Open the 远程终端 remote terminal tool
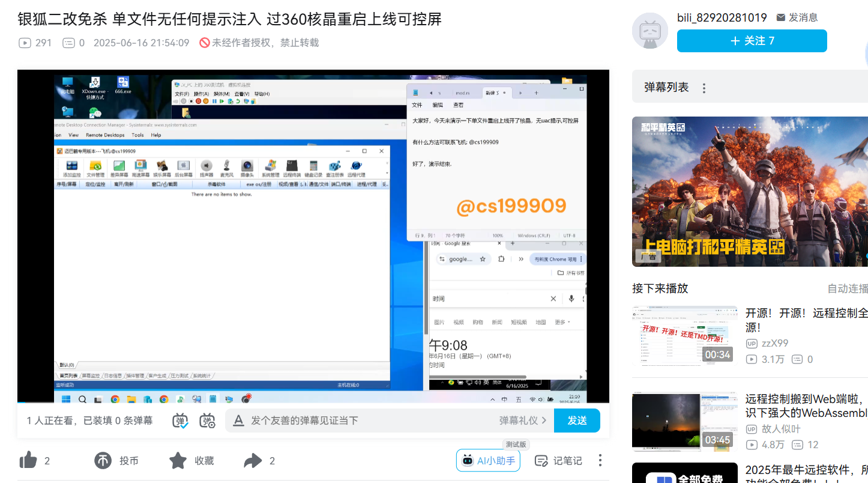The image size is (868, 483). click(292, 166)
